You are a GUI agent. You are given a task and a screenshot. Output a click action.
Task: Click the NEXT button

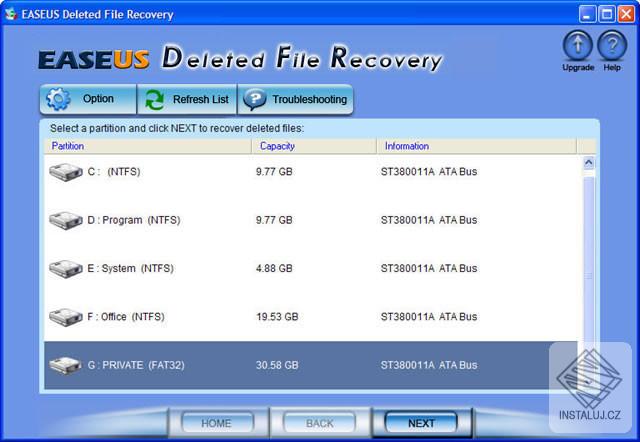point(421,423)
